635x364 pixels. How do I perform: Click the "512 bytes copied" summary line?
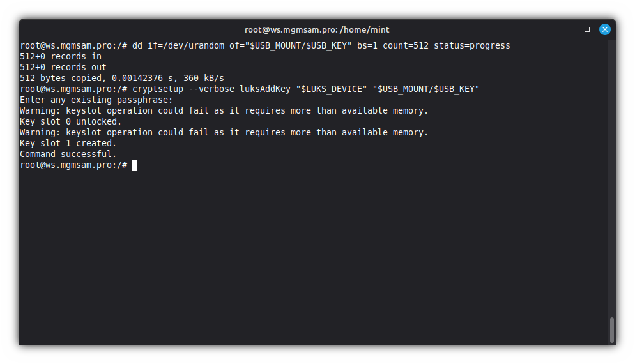[122, 78]
